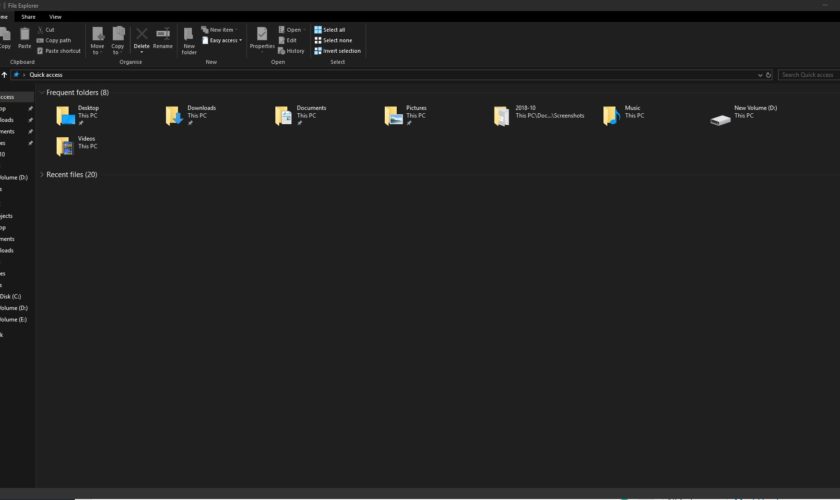
Task: Expand the Recent files section
Action: (42, 175)
